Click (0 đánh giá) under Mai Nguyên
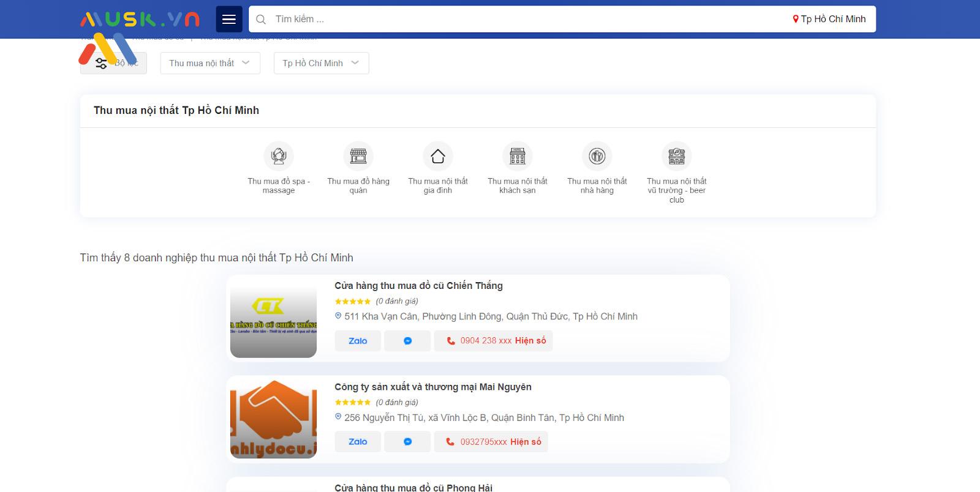 [397, 402]
